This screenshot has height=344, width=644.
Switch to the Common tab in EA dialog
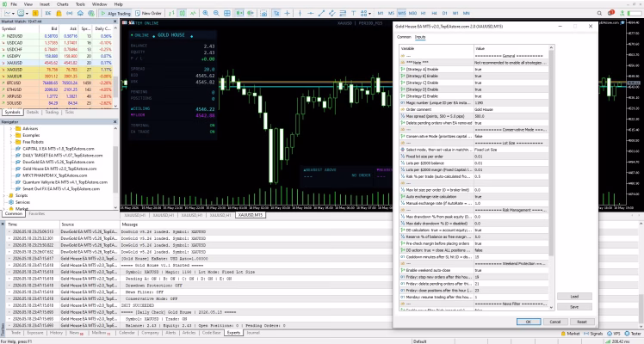point(404,37)
